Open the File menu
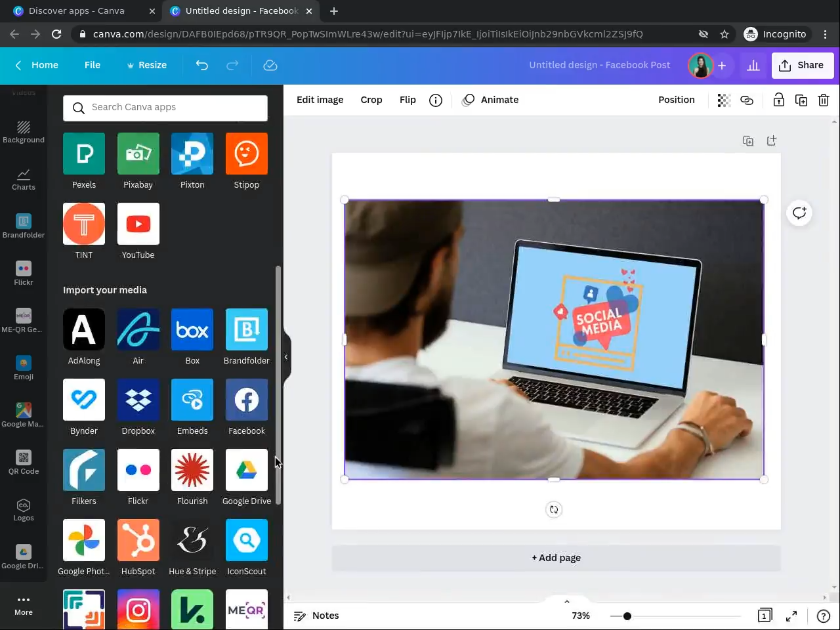Image resolution: width=840 pixels, height=630 pixels. (x=93, y=65)
